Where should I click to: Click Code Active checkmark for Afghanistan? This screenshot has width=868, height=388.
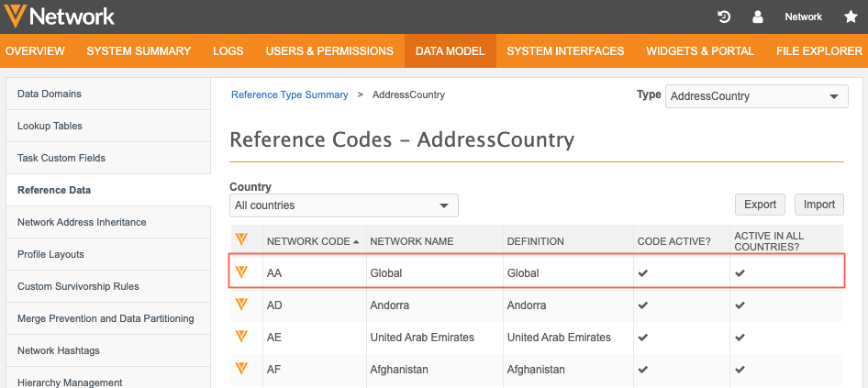pyautogui.click(x=643, y=370)
